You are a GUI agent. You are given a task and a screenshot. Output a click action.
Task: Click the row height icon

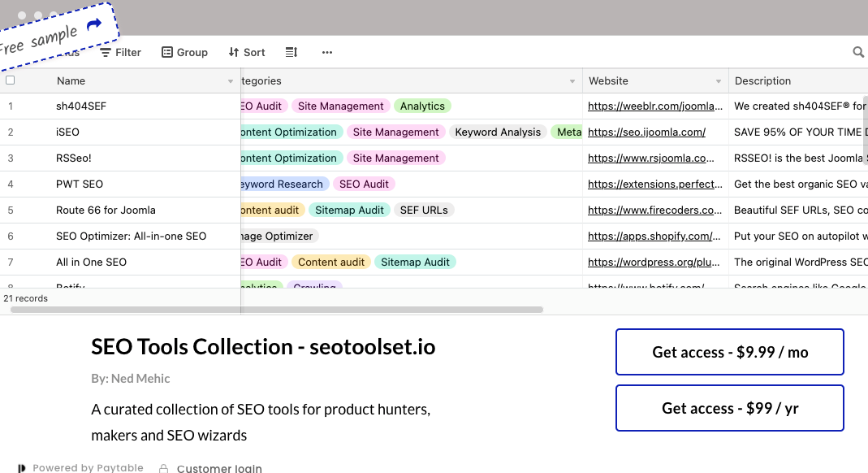(x=291, y=52)
